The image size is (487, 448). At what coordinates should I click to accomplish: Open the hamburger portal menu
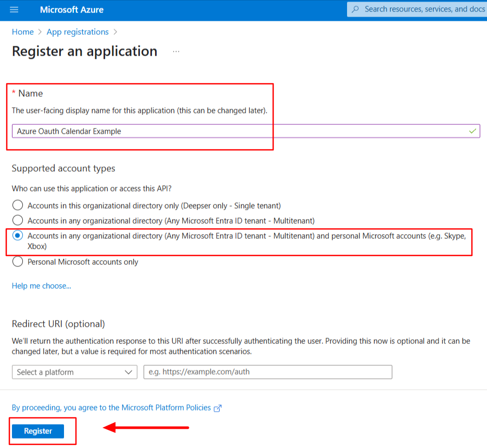(14, 10)
